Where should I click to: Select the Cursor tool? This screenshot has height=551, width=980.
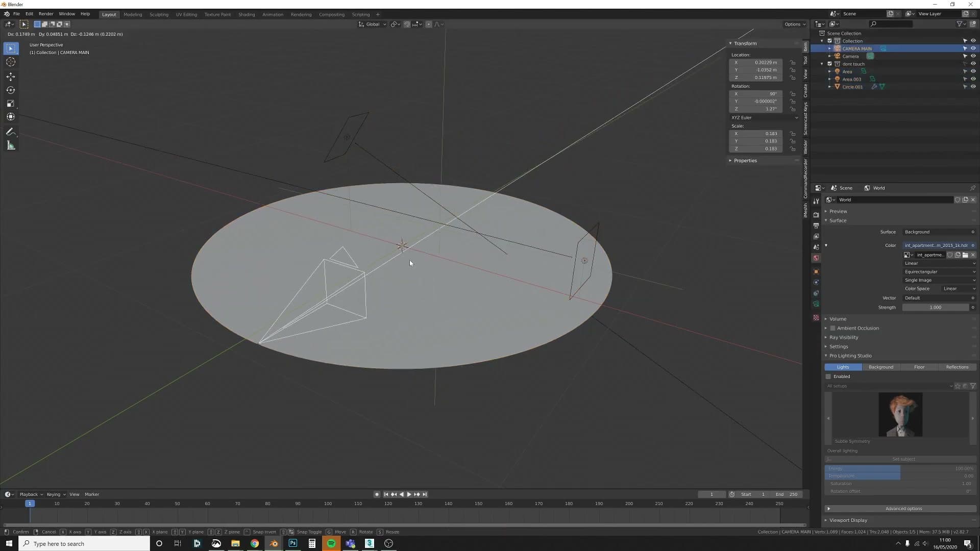(x=11, y=62)
